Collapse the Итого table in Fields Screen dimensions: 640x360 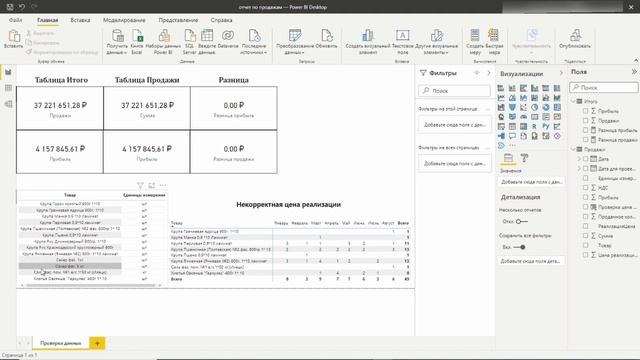(x=573, y=101)
